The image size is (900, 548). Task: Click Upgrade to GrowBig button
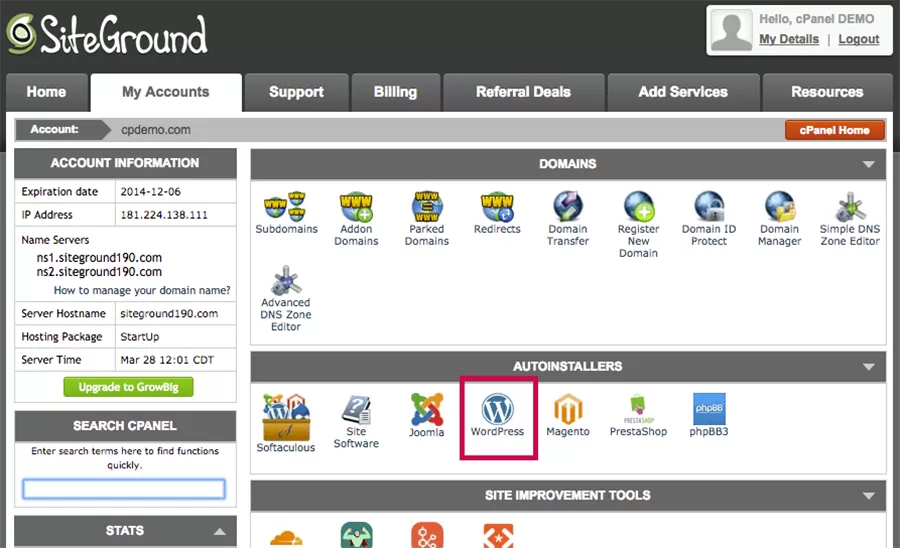[129, 387]
